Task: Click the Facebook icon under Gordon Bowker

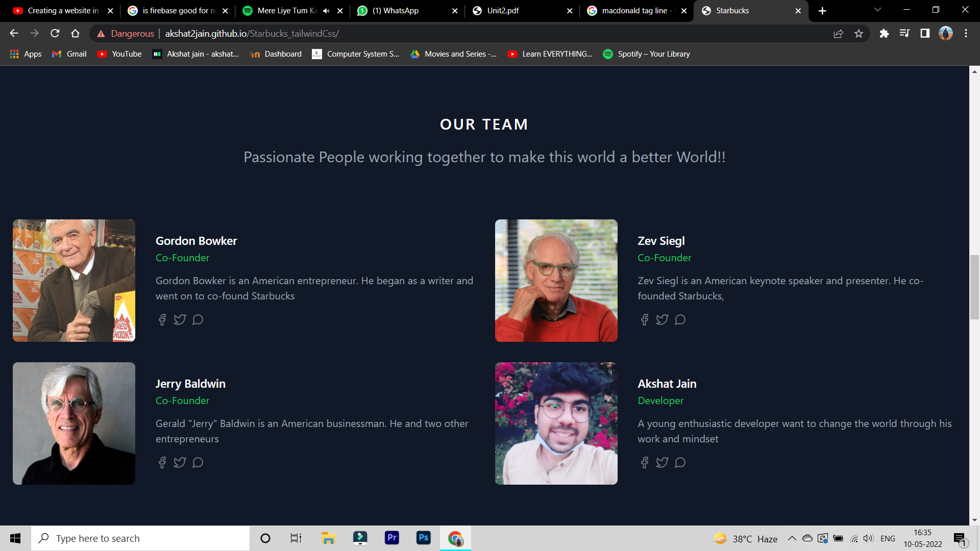Action: [x=162, y=319]
